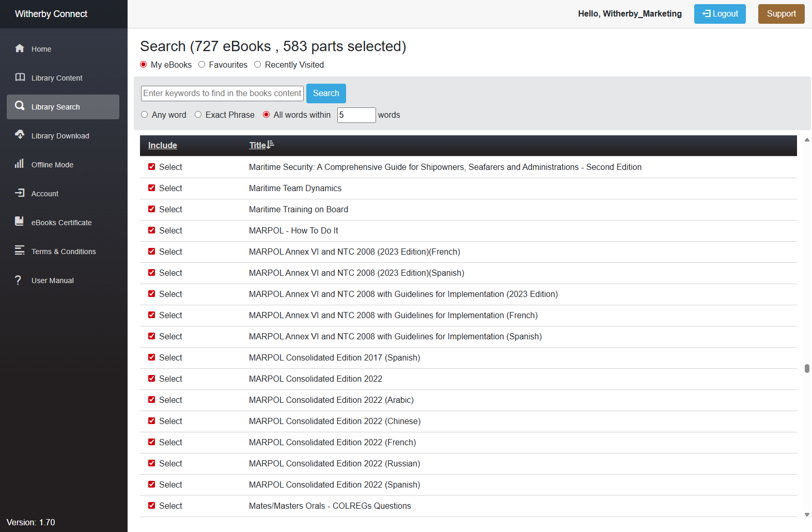
Task: Open Library Download in the sidebar
Action: click(x=63, y=136)
